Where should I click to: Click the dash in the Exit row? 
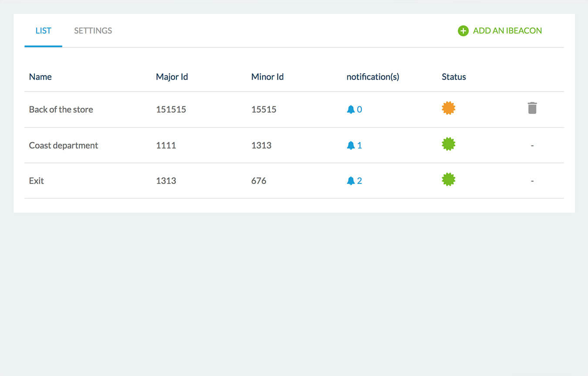[532, 181]
